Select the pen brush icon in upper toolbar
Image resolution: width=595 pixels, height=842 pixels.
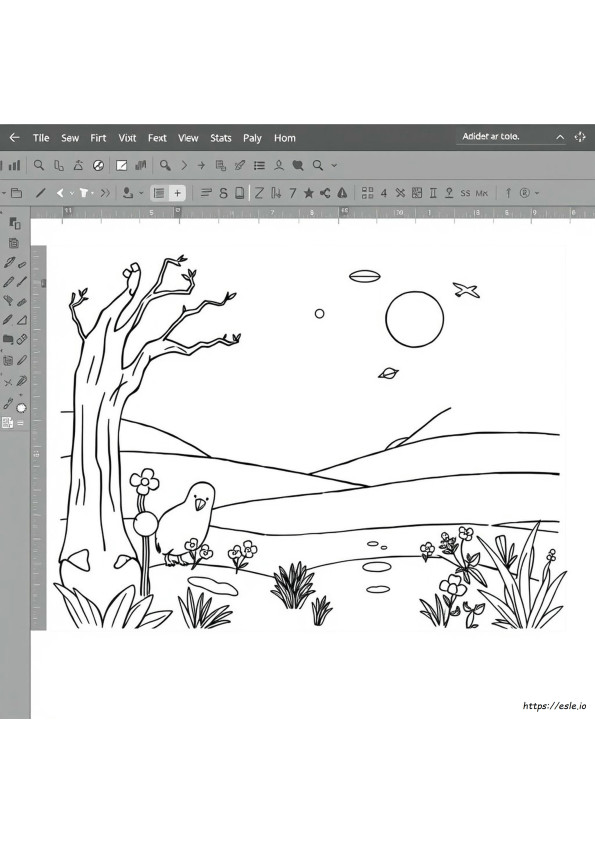point(240,165)
